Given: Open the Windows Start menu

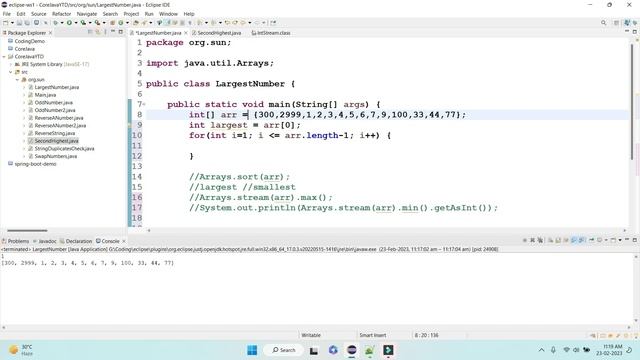Looking at the screenshot, I should coord(252,350).
